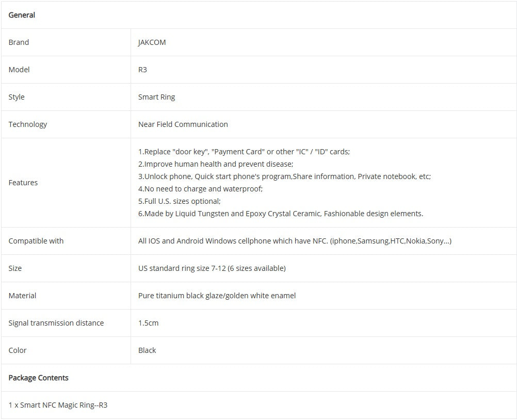Click the Brand row label
The height and width of the screenshot is (420, 517).
[19, 42]
